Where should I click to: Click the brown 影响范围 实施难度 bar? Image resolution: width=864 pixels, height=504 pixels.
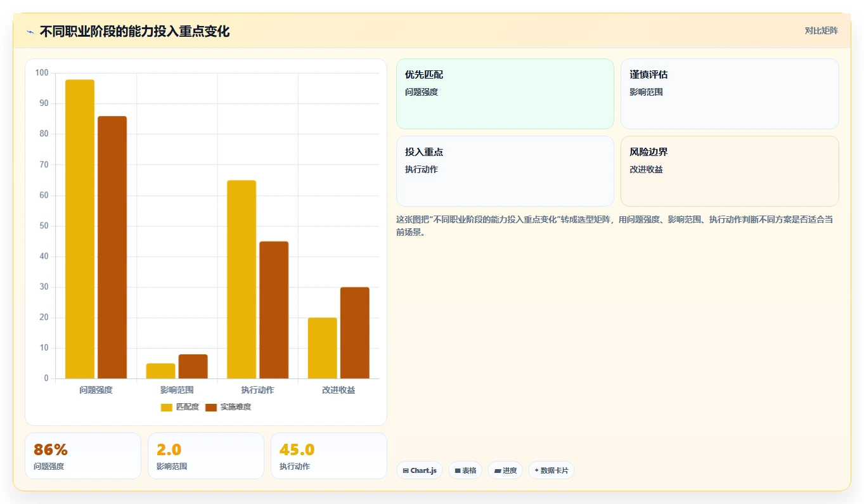pos(193,367)
